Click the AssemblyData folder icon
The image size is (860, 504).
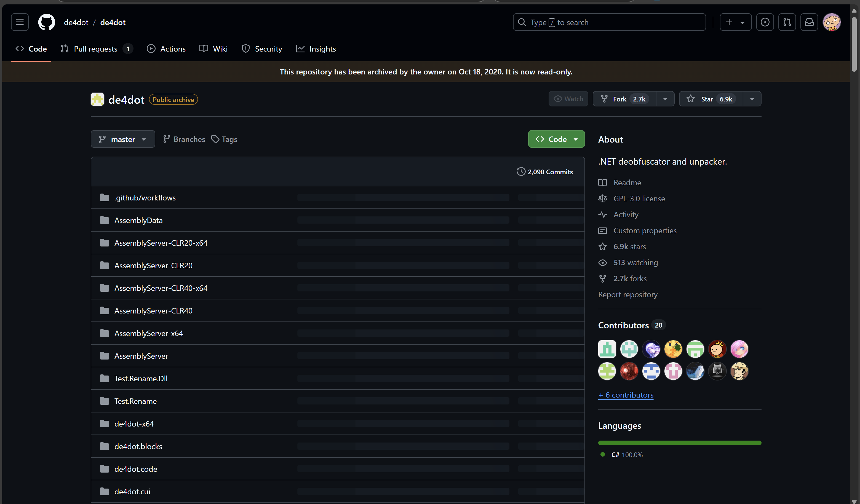(105, 220)
